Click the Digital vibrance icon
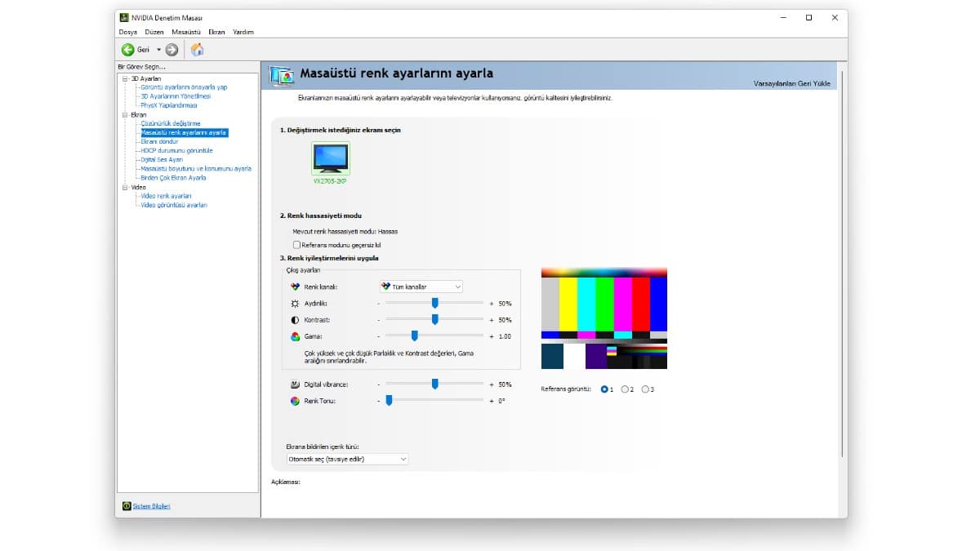This screenshot has width=980, height=551. 295,384
